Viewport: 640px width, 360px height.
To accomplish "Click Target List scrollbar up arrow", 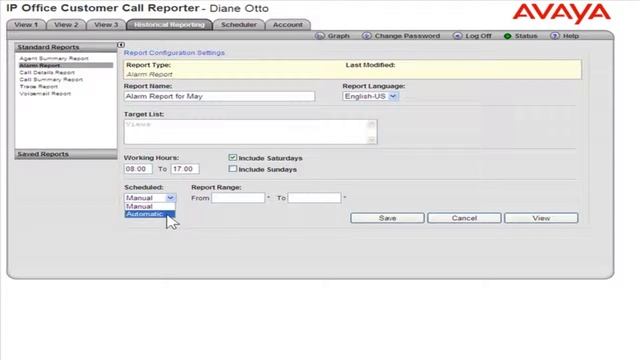I will click(x=371, y=124).
